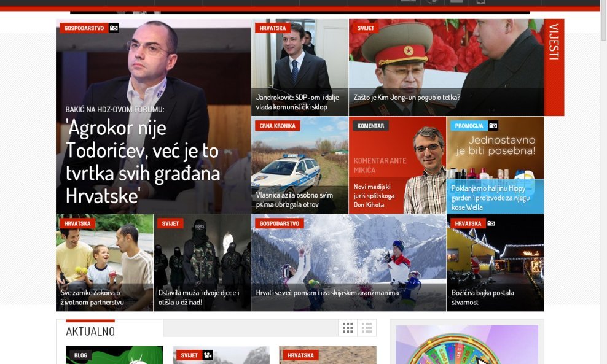This screenshot has width=607, height=364.
Task: Click Hrvatska tag on Jandroković story
Action: coord(273,28)
